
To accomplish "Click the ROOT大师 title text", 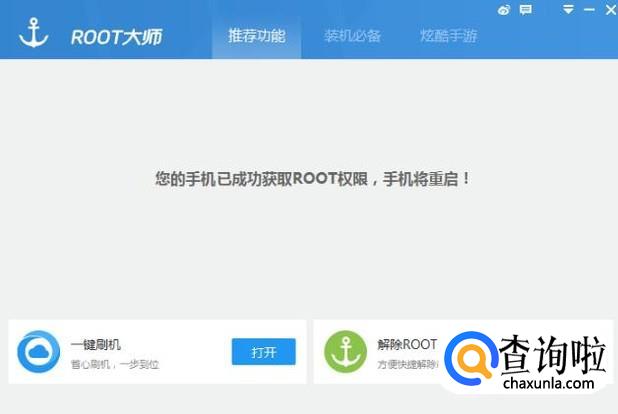I will tap(116, 37).
